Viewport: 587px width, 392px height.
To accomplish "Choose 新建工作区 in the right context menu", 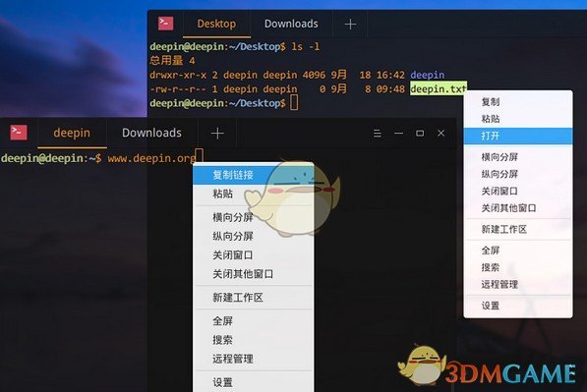I will pos(518,229).
